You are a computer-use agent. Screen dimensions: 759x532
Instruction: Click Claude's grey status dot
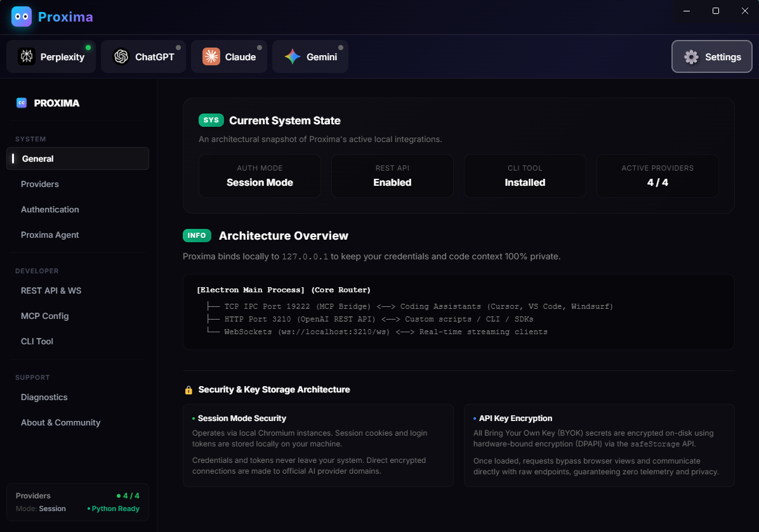pyautogui.click(x=260, y=48)
